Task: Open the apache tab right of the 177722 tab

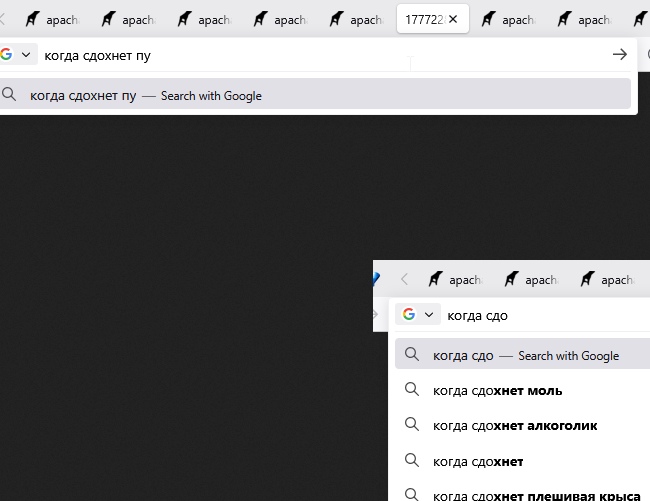Action: [507, 19]
